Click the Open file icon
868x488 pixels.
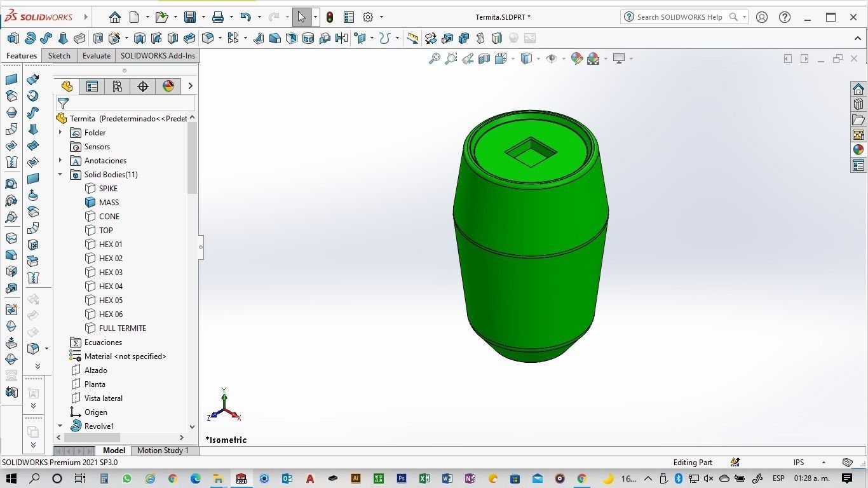pyautogui.click(x=161, y=17)
